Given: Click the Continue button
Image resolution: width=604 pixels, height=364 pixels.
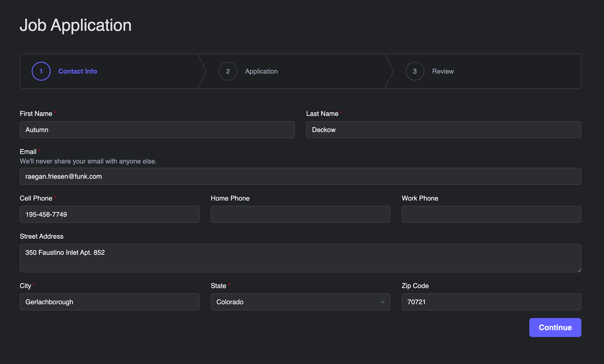Looking at the screenshot, I should pos(555,327).
